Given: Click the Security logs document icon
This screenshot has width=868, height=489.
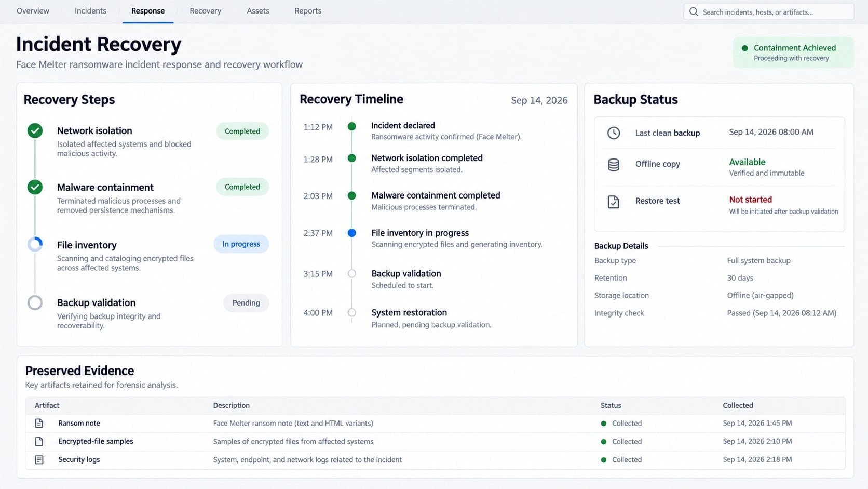Looking at the screenshot, I should click(39, 459).
